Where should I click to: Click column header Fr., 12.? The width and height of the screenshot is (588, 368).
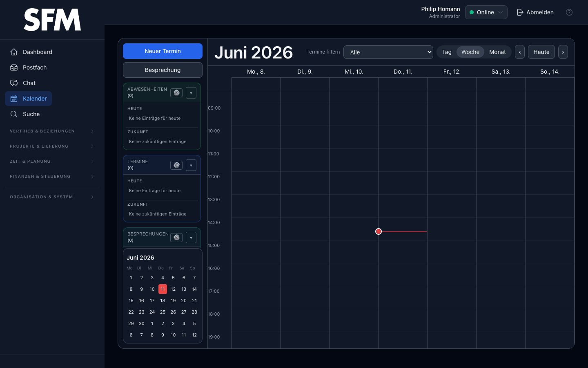click(x=452, y=72)
